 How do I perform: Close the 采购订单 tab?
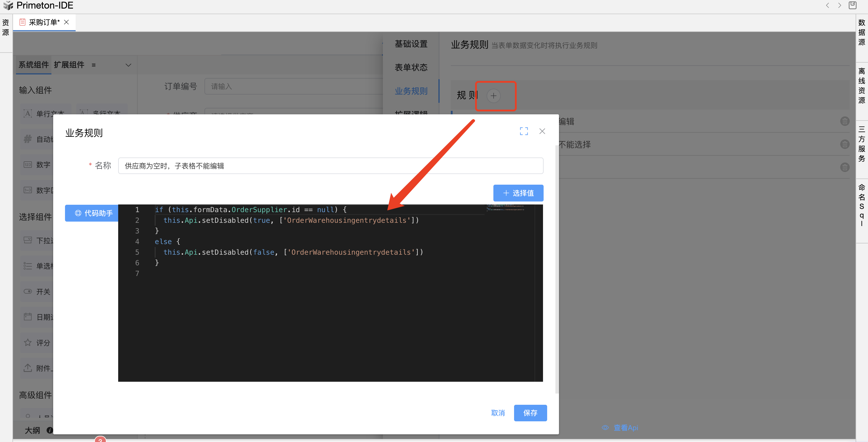click(66, 22)
